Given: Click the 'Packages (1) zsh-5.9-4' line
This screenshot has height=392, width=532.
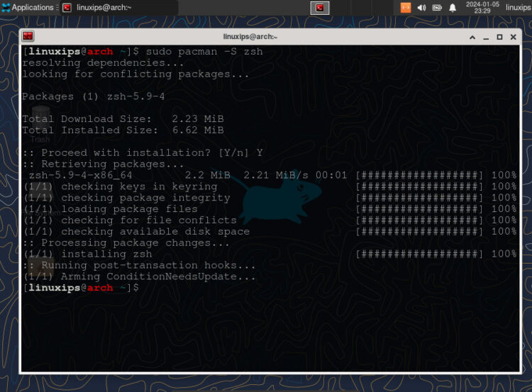Looking at the screenshot, I should tap(94, 96).
